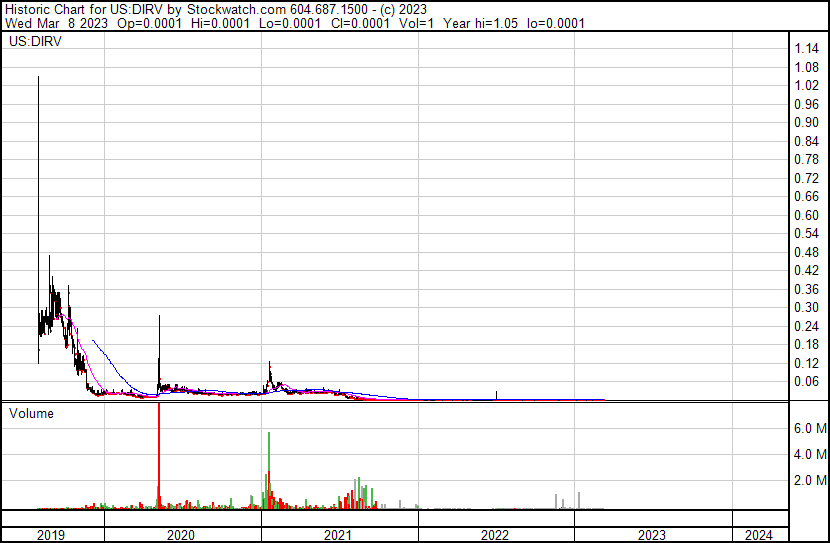830x543 pixels.
Task: Click the US:DIRV label in price chart
Action: pyautogui.click(x=35, y=41)
